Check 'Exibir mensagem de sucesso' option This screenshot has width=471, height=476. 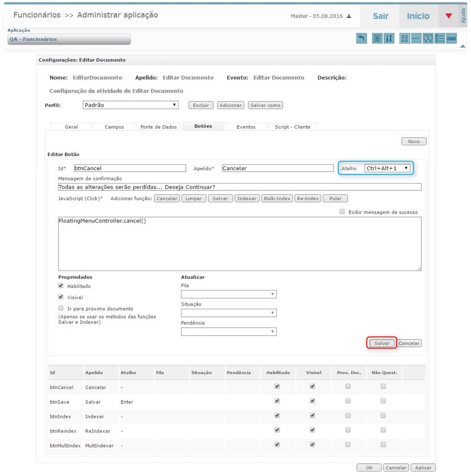pos(342,212)
